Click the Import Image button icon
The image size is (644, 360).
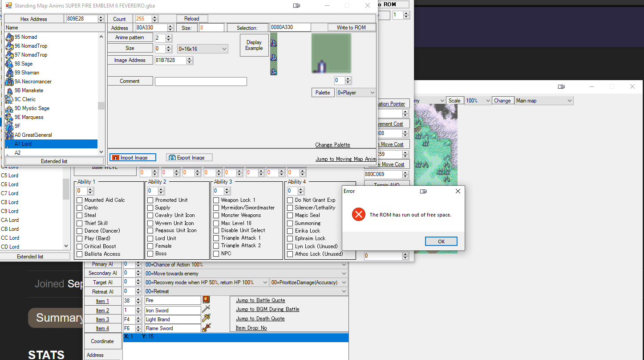click(x=116, y=158)
